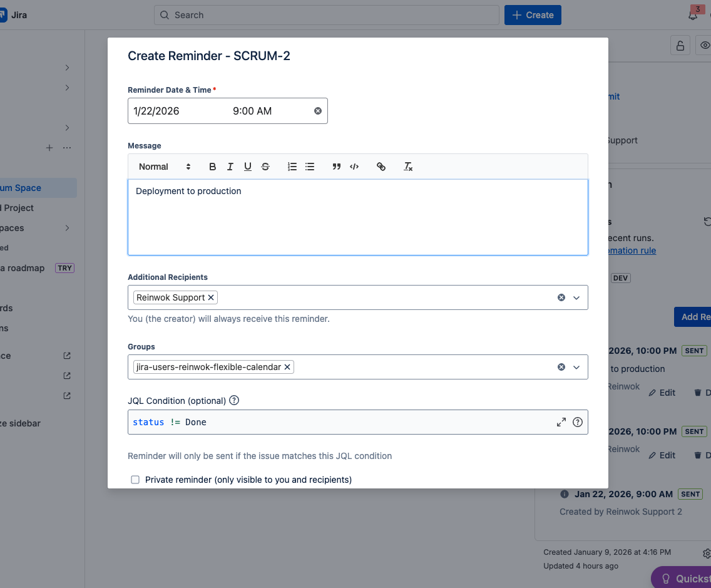711x588 pixels.
Task: Click the Jira search field
Action: (326, 15)
